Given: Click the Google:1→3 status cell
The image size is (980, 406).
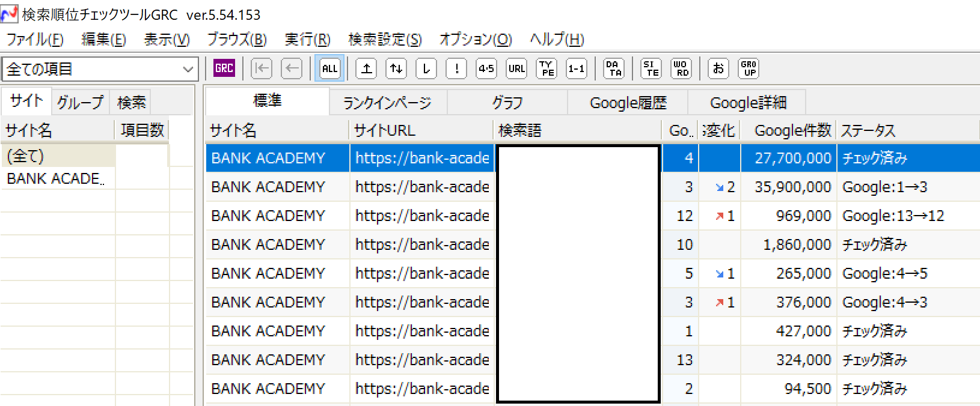Looking at the screenshot, I should [x=908, y=187].
